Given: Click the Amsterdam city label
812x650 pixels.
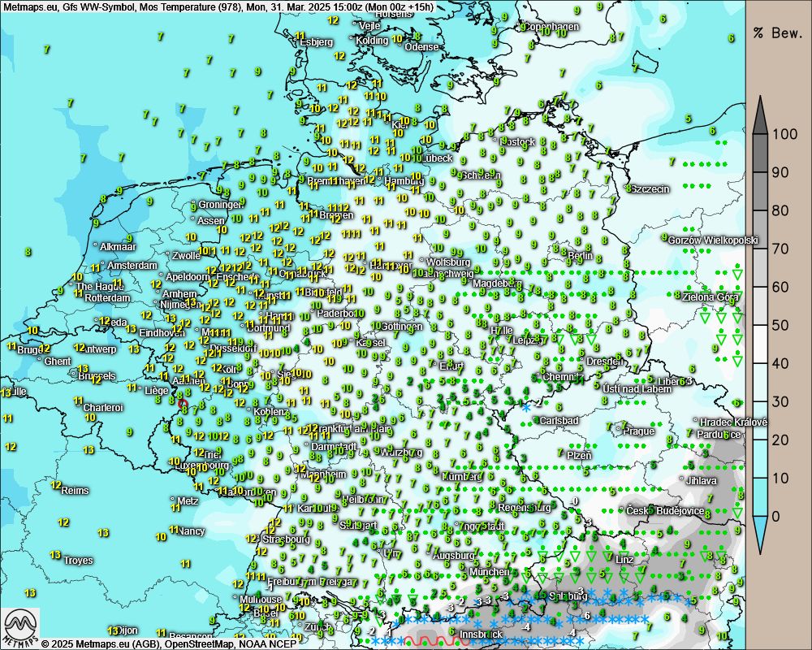Looking at the screenshot, I should click(x=132, y=266).
